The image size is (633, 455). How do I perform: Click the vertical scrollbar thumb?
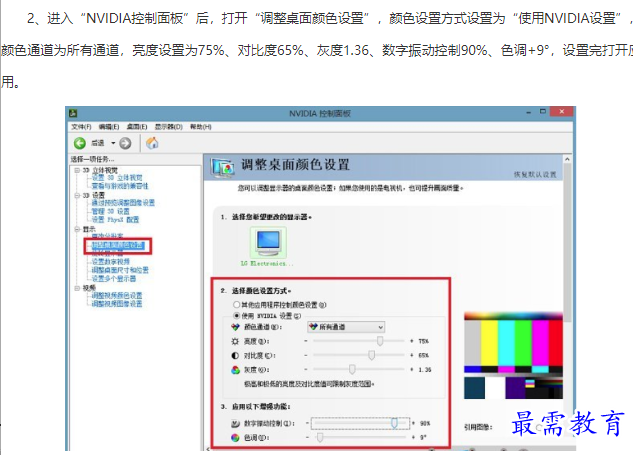coord(567,242)
